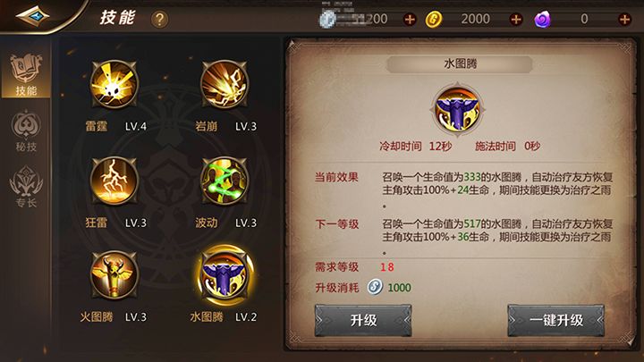Select the 水图腾 water totem skill
Viewport: 644px width, 362px height.
tap(225, 275)
